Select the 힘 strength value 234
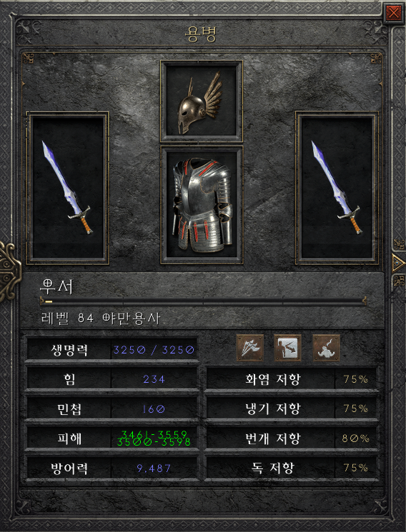The image size is (406, 532). pos(154,379)
